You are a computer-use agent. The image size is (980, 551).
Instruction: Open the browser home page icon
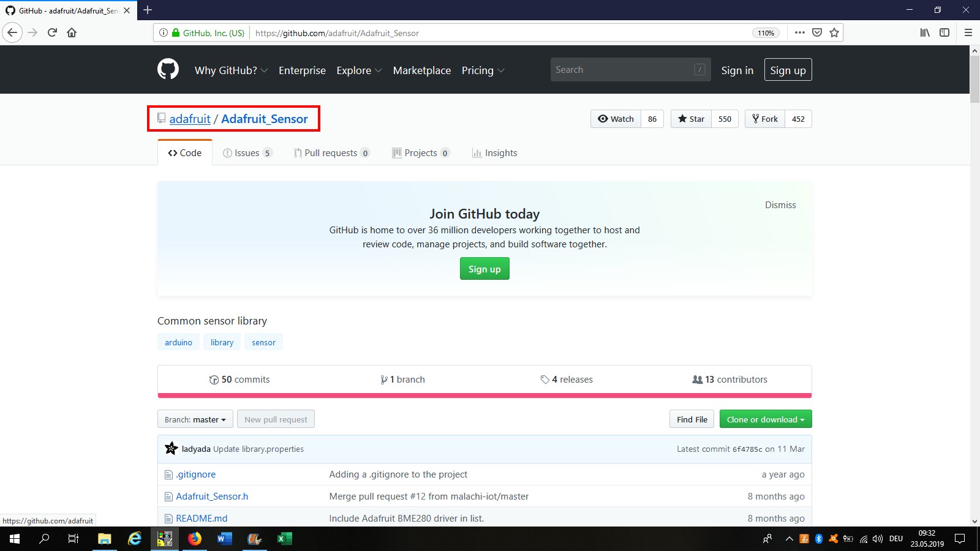pos(72,32)
